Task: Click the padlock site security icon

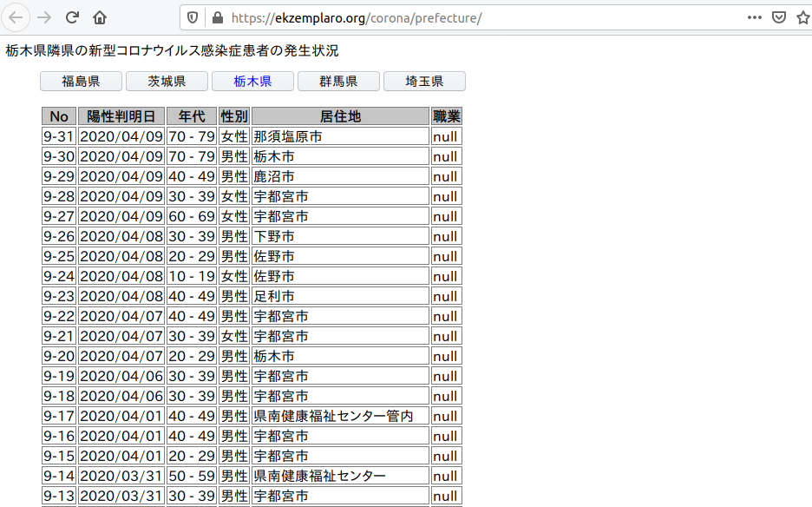Action: point(216,16)
